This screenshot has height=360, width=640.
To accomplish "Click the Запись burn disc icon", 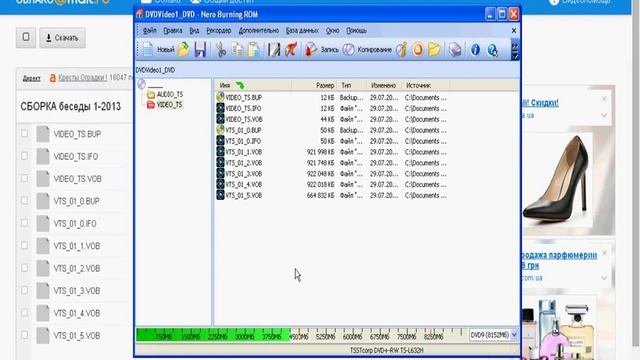I will click(x=311, y=50).
